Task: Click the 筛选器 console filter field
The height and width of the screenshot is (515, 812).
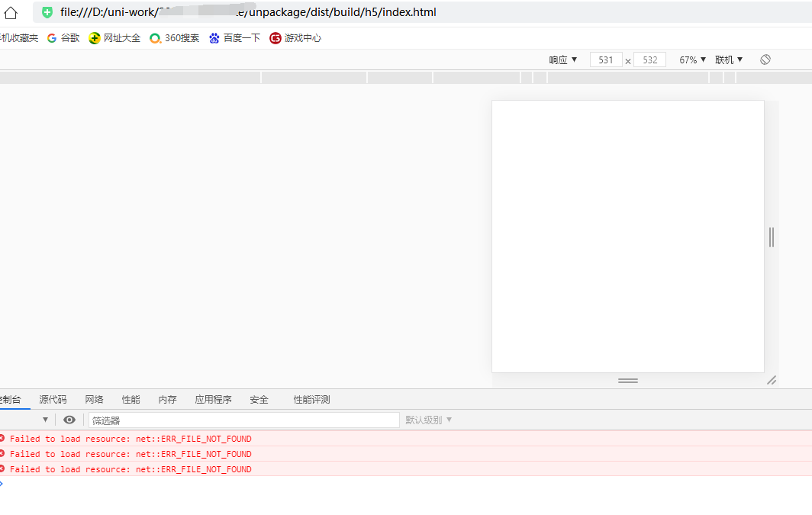Action: (244, 420)
